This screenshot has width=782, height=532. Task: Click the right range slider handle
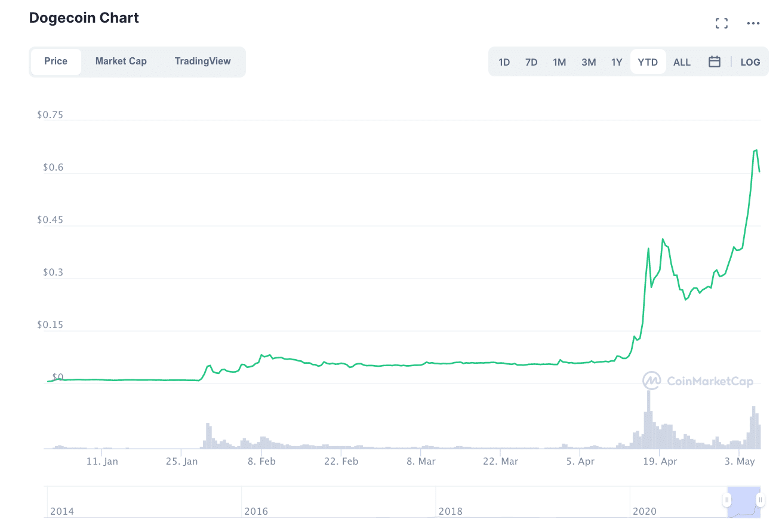[x=761, y=500]
